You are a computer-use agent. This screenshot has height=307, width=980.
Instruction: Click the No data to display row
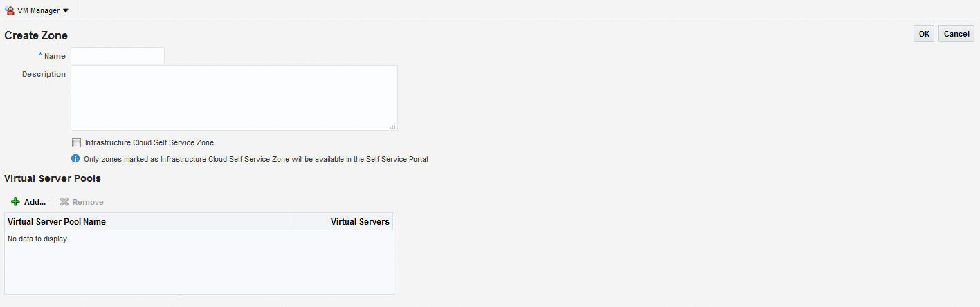tap(38, 239)
